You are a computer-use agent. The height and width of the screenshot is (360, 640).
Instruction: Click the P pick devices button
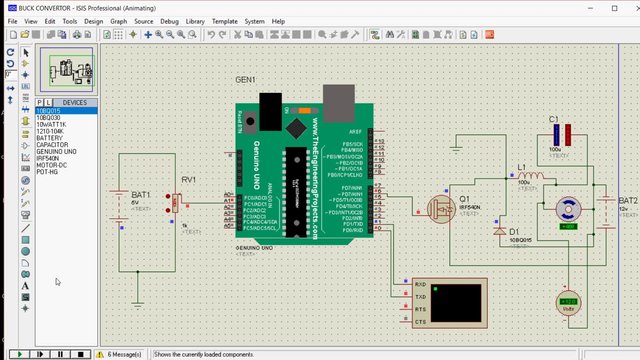pos(40,102)
